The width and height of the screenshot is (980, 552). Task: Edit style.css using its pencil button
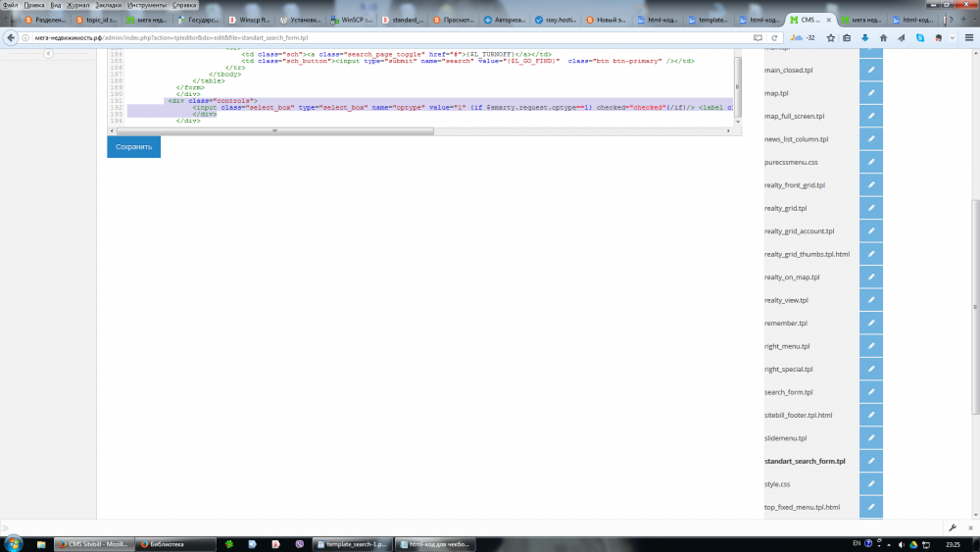870,484
